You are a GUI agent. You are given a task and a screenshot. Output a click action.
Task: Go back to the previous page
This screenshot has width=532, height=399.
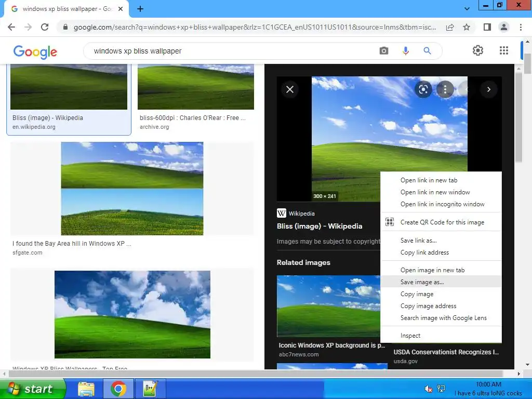[x=11, y=27]
